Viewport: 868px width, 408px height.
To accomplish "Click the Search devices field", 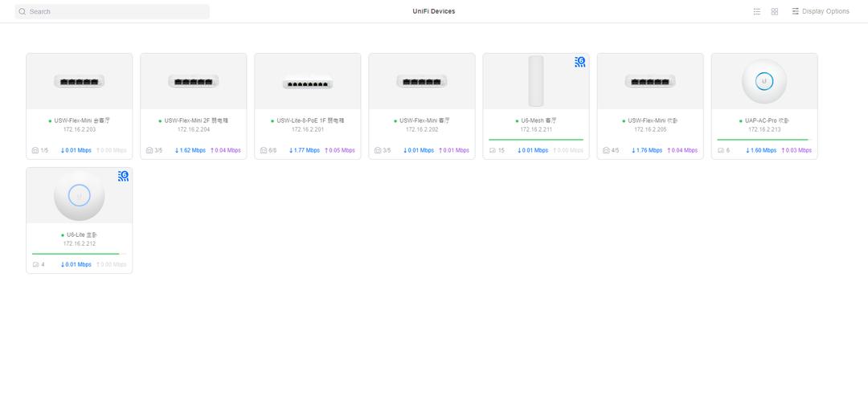I will click(x=113, y=11).
